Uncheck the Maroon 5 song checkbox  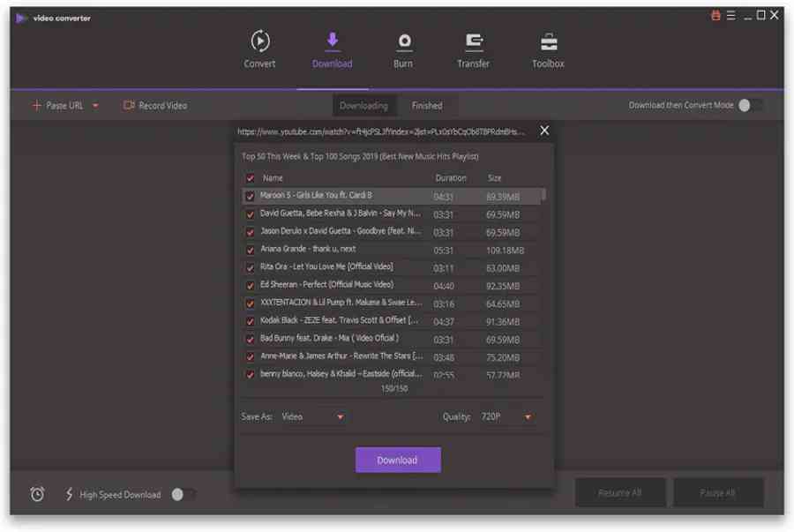(250, 196)
